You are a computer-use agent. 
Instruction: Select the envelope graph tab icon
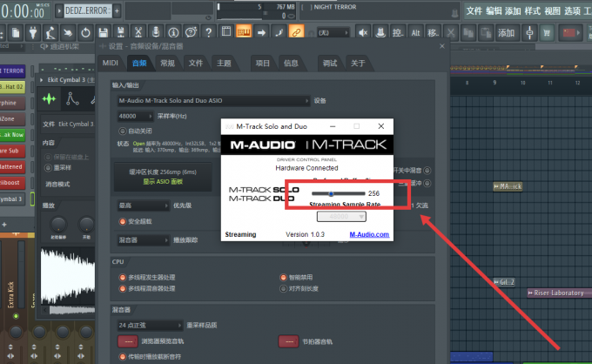[72, 99]
